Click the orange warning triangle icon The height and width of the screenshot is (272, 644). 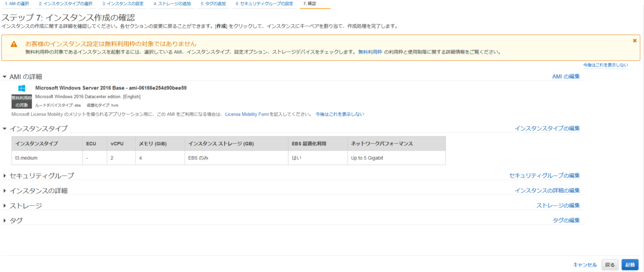[14, 45]
